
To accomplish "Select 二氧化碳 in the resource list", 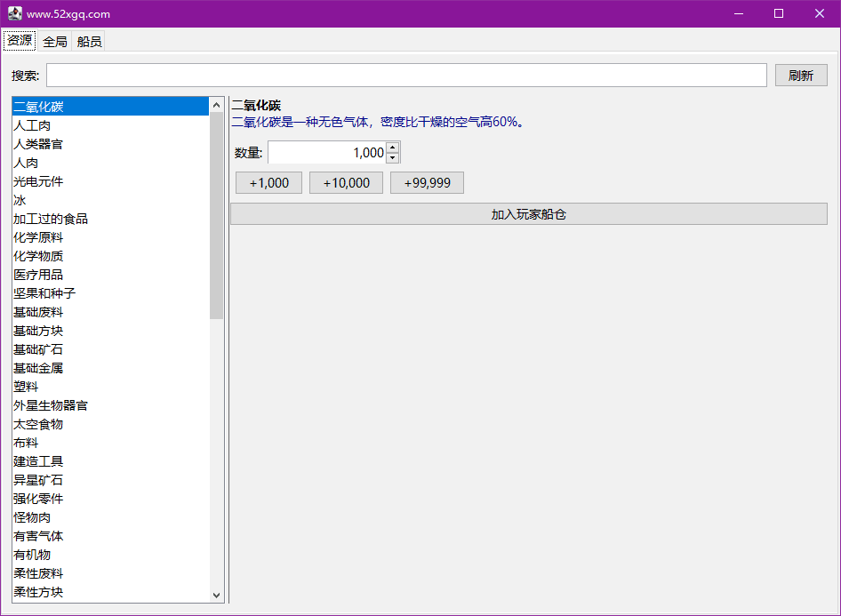I will [110, 107].
